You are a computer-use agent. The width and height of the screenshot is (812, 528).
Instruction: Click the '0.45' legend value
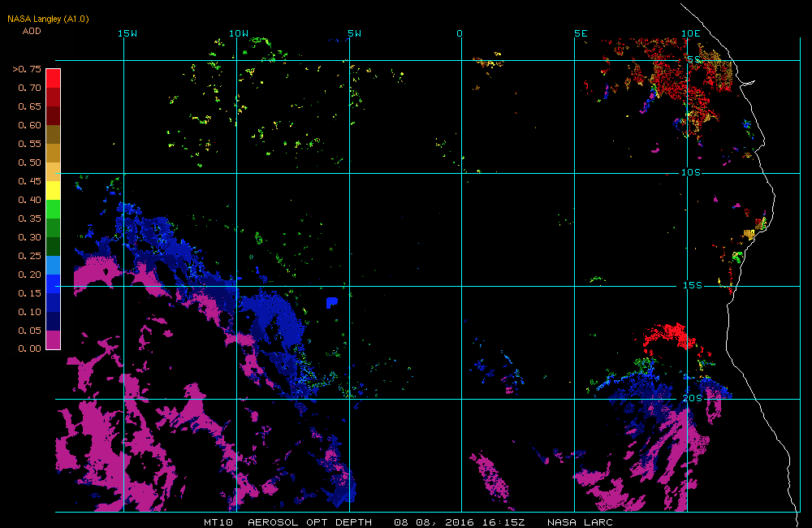point(29,181)
